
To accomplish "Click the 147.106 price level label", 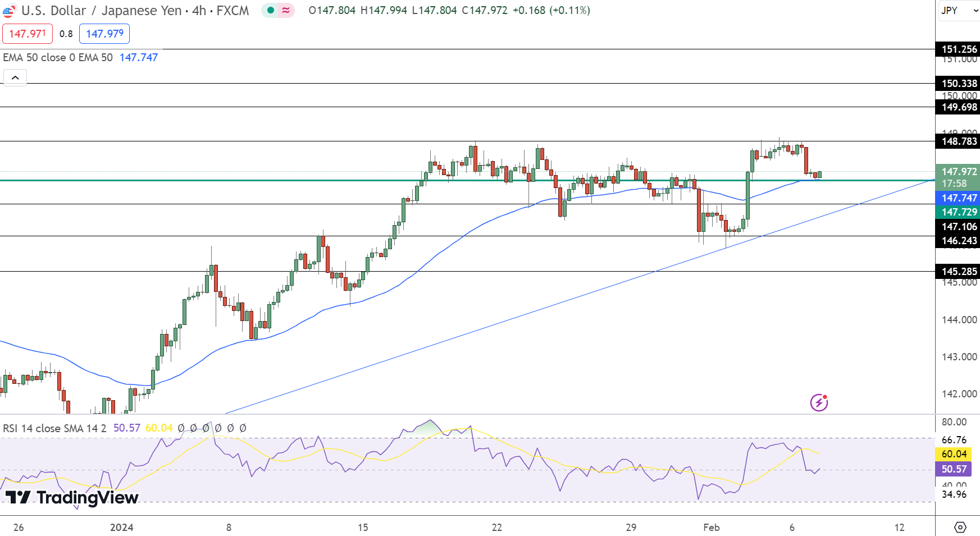I will pos(958,227).
